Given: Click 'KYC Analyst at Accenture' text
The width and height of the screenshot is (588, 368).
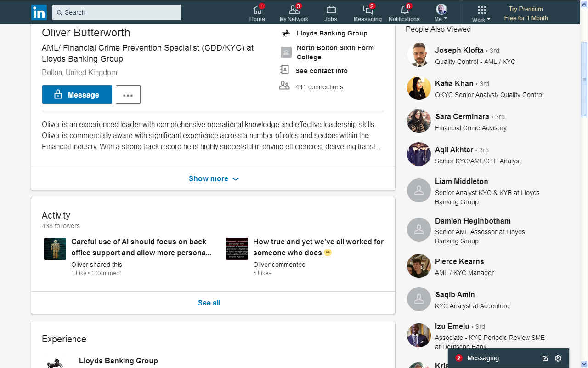Looking at the screenshot, I should tap(472, 306).
